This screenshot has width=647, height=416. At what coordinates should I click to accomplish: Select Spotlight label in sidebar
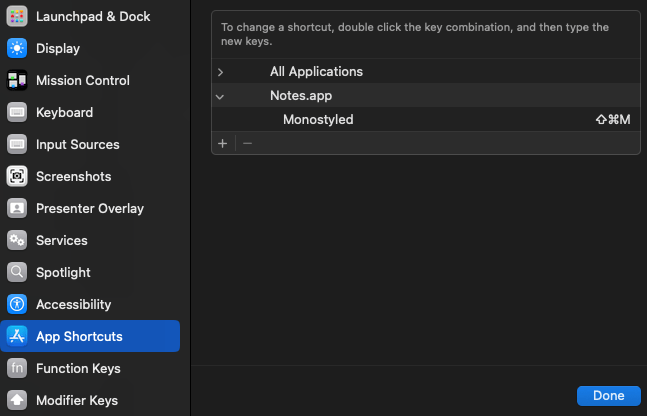click(63, 272)
